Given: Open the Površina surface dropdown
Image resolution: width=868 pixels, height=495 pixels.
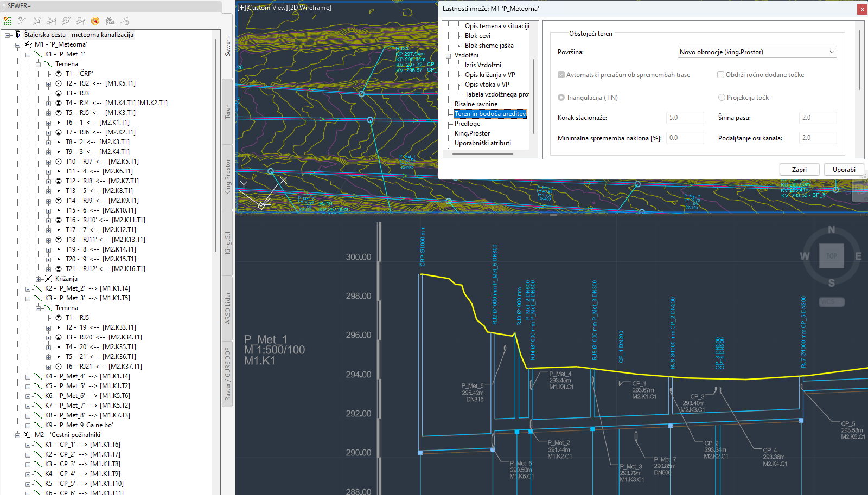Looking at the screenshot, I should (x=757, y=52).
